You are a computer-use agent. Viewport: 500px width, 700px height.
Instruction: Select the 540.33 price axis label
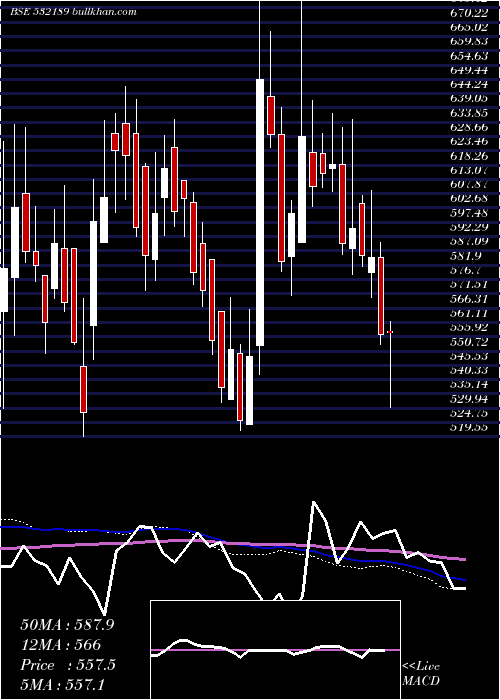(x=469, y=370)
